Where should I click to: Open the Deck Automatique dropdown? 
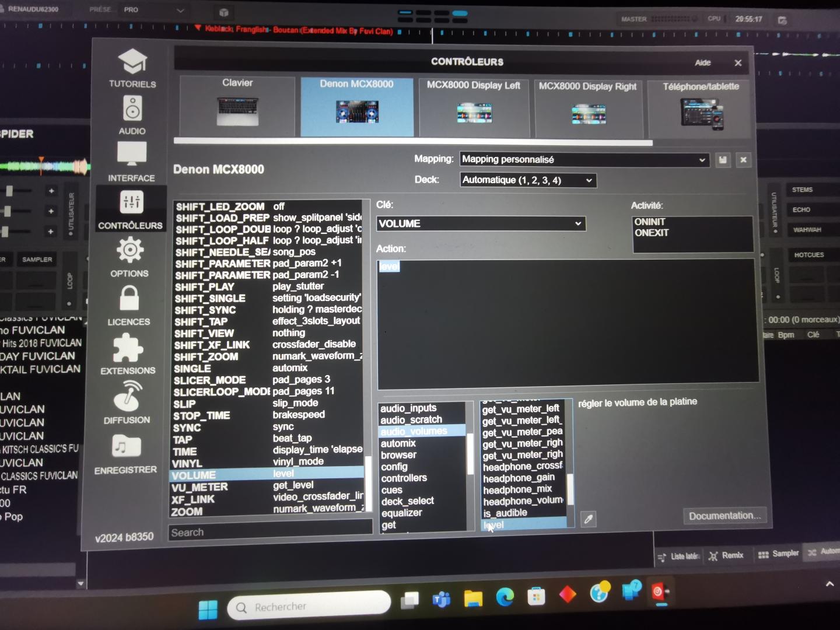(528, 180)
